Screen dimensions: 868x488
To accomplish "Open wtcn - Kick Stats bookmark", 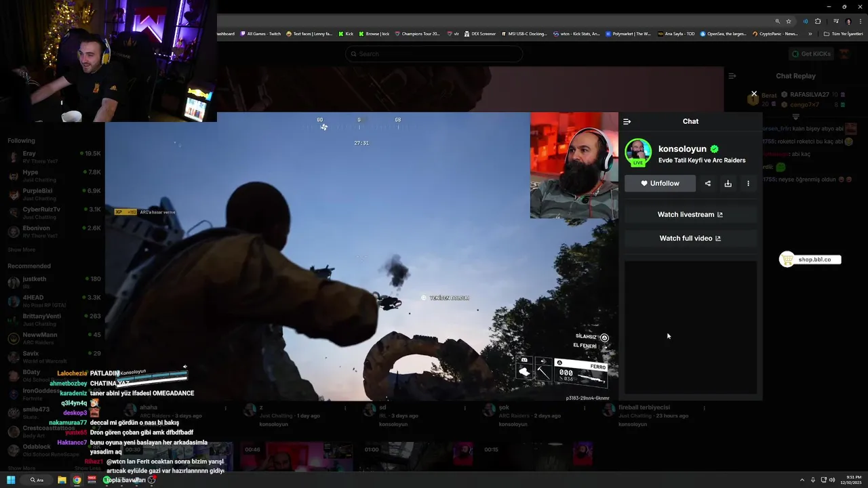I will tap(576, 33).
